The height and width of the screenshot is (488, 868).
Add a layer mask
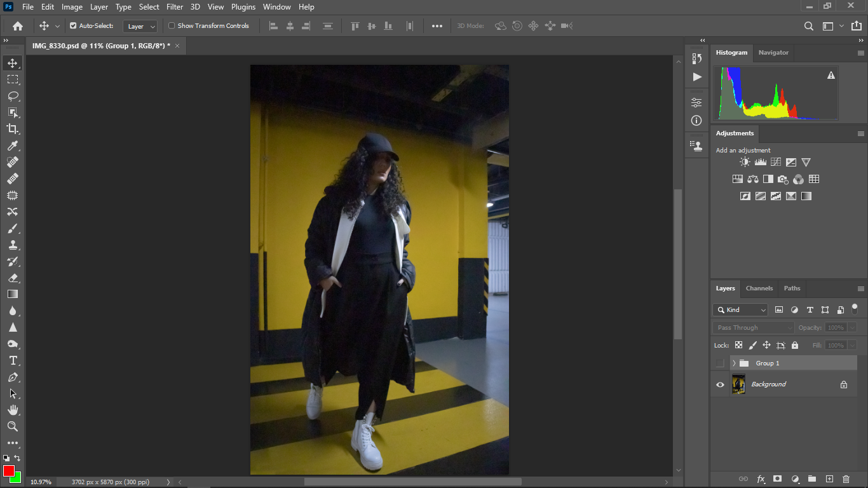[777, 479]
